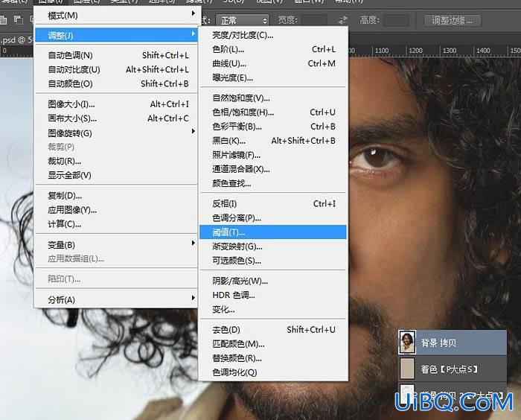Open 画布大小(S)... dialog

coord(116,118)
